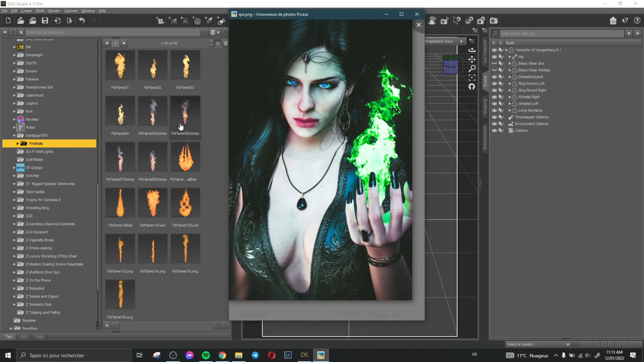Viewport: 644px width, 362px height.
Task: Open the Window menu
Action: click(x=88, y=11)
